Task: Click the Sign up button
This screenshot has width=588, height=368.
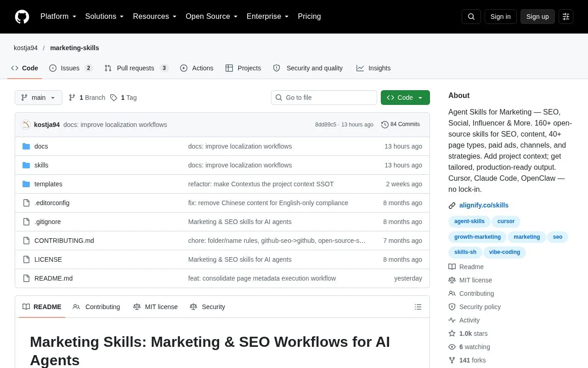Action: coord(537,17)
